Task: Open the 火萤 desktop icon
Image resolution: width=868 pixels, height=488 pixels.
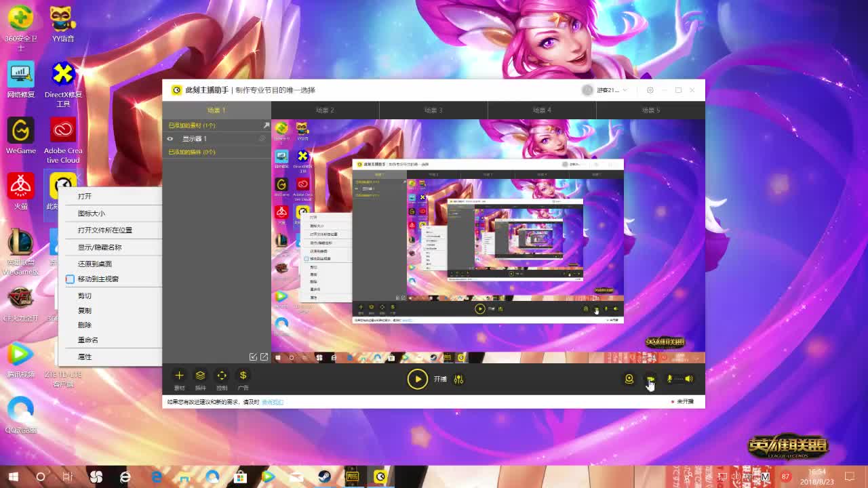Action: 20,192
